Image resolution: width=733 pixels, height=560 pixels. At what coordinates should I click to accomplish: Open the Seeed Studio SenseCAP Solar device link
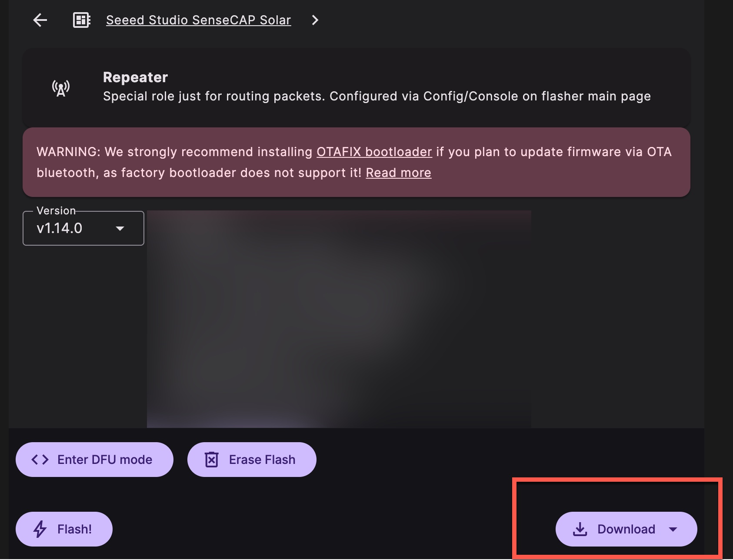pos(198,20)
